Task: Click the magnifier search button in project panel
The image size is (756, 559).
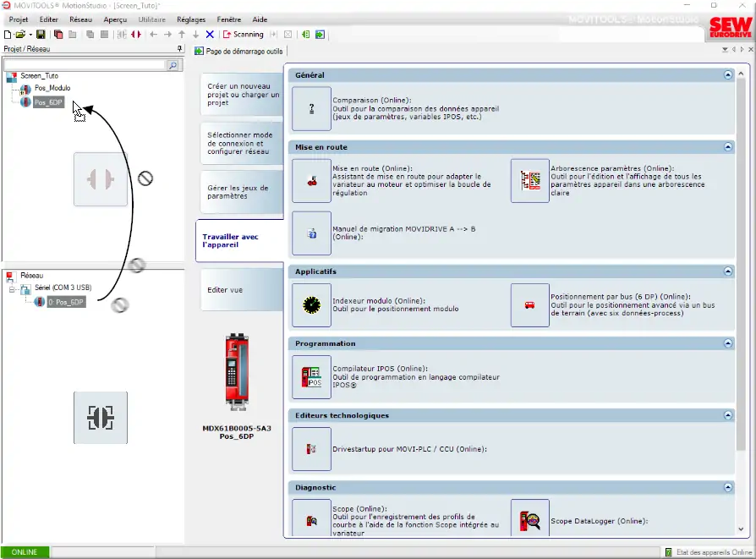Action: [173, 65]
